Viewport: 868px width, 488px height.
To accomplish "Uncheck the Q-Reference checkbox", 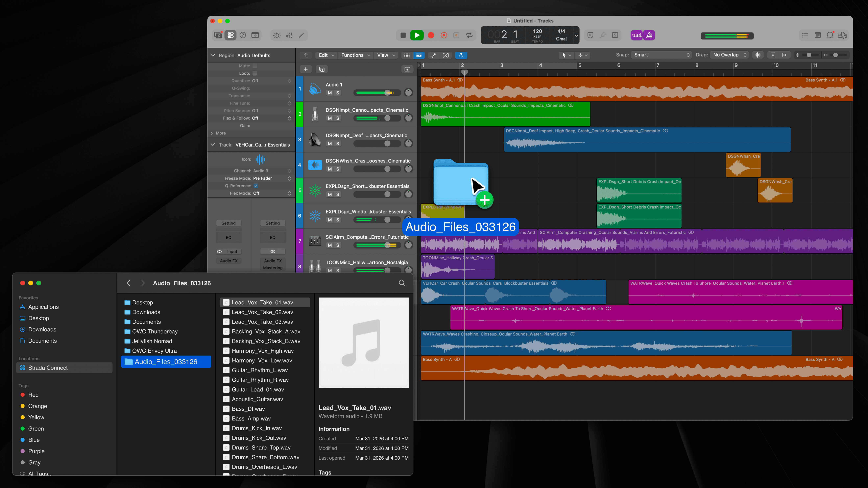I will click(256, 186).
